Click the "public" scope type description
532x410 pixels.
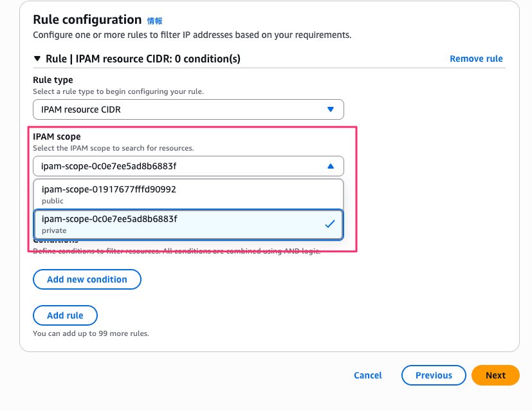coord(53,201)
